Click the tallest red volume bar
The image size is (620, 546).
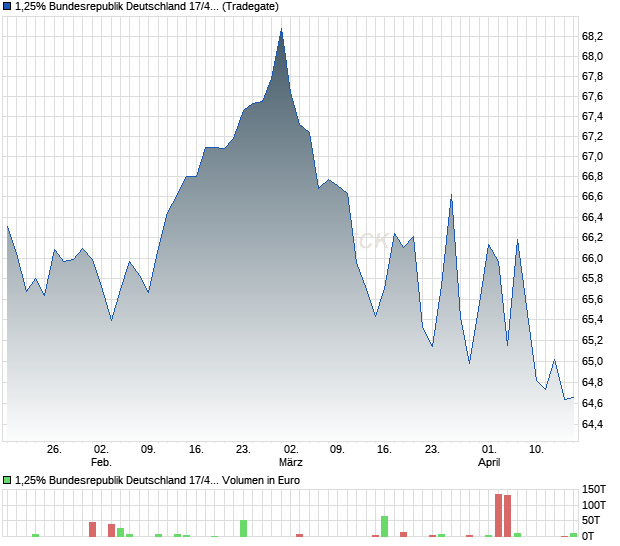[x=498, y=514]
